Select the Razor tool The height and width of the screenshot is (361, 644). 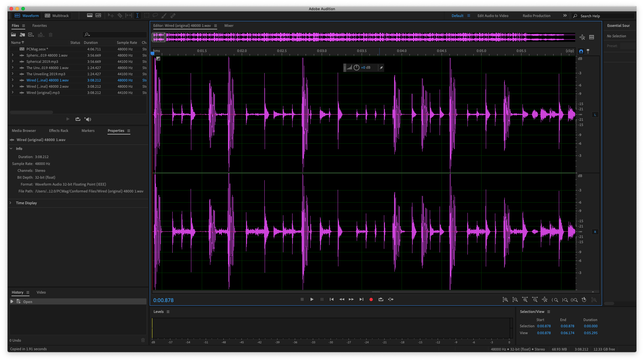point(120,15)
